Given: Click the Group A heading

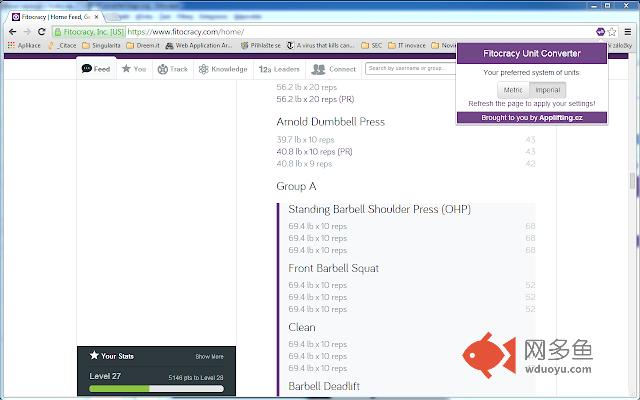Looking at the screenshot, I should pyautogui.click(x=296, y=187).
